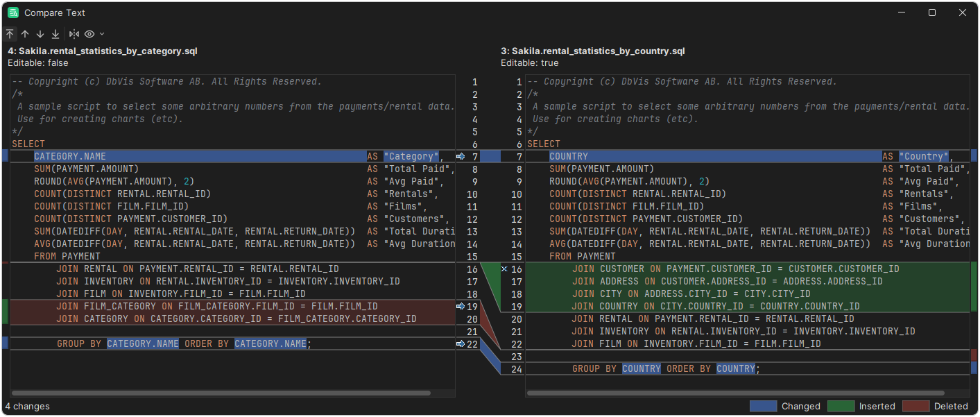Image resolution: width=980 pixels, height=417 pixels.
Task: Go to the next difference arrow
Action: coord(40,34)
